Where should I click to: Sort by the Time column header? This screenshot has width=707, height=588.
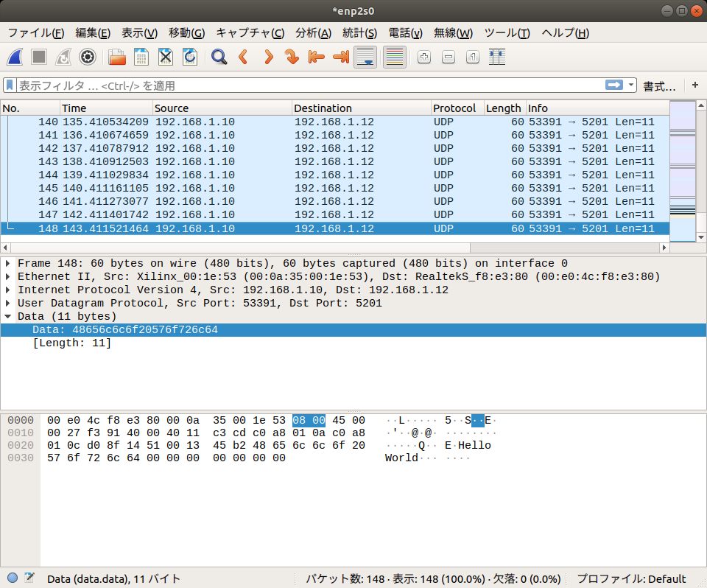(106, 108)
